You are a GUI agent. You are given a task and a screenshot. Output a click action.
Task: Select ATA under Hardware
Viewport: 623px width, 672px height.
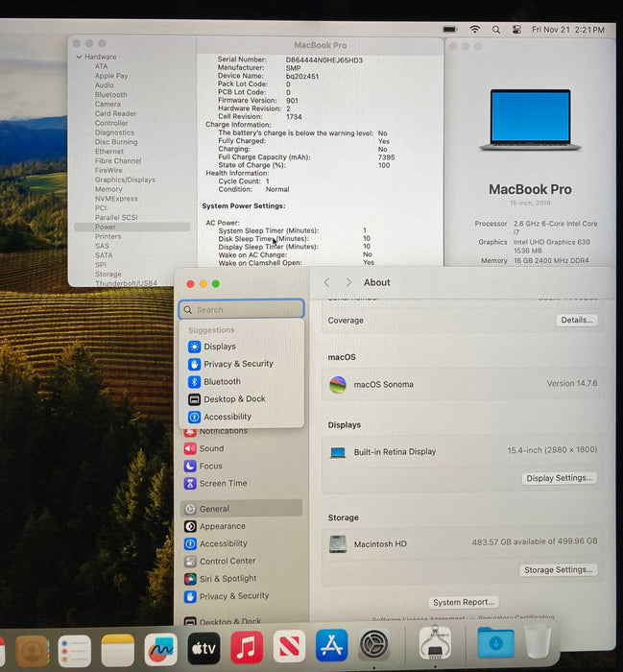tap(101, 66)
